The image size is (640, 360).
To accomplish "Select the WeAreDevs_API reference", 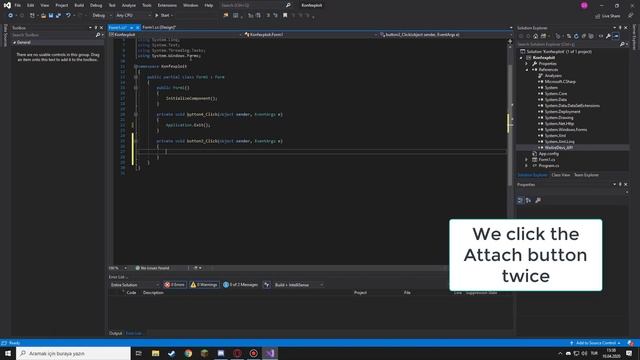I will point(558,148).
